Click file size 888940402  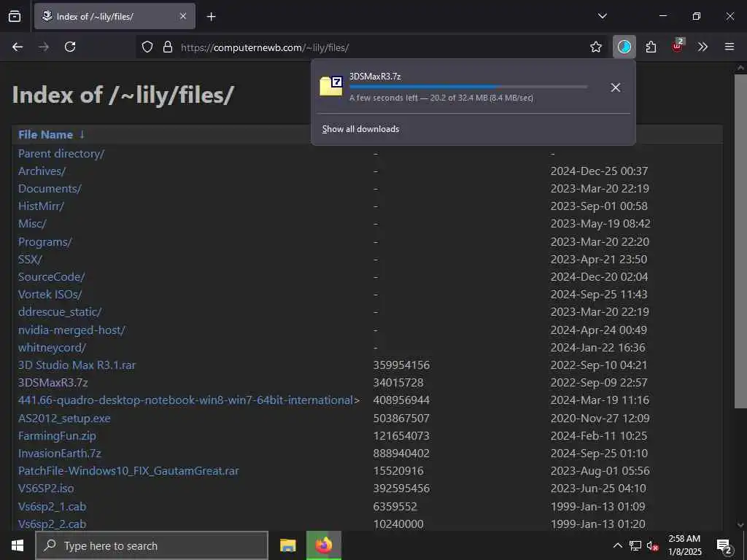[401, 454]
